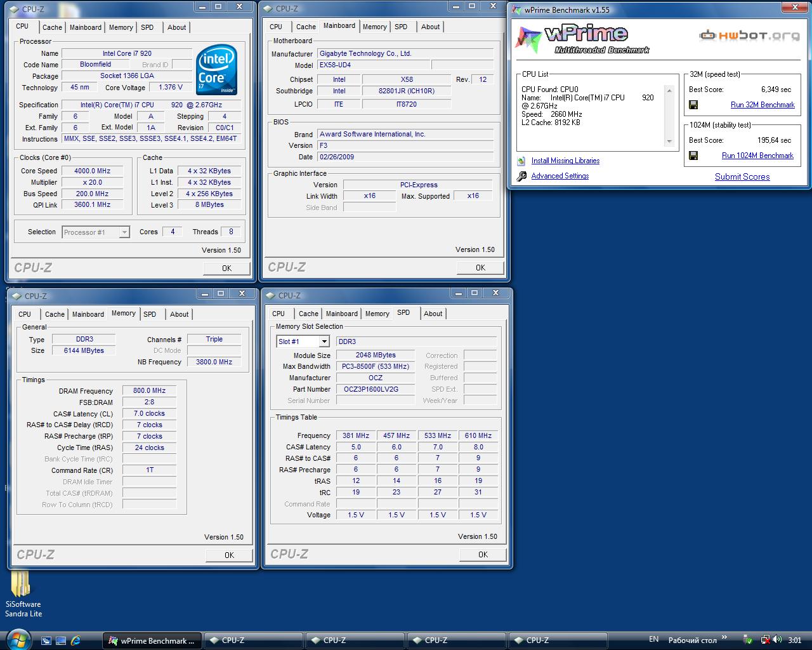Viewport: 812px width, 650px height.
Task: Click the Run 1024M Benchmark link
Action: (757, 156)
